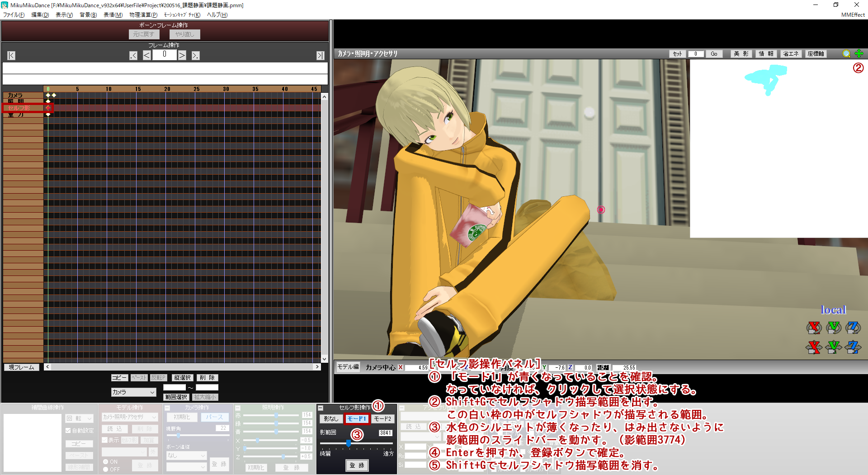868x475 pixels.
Task: Click the X-axis move camera icon
Action: pyautogui.click(x=814, y=347)
